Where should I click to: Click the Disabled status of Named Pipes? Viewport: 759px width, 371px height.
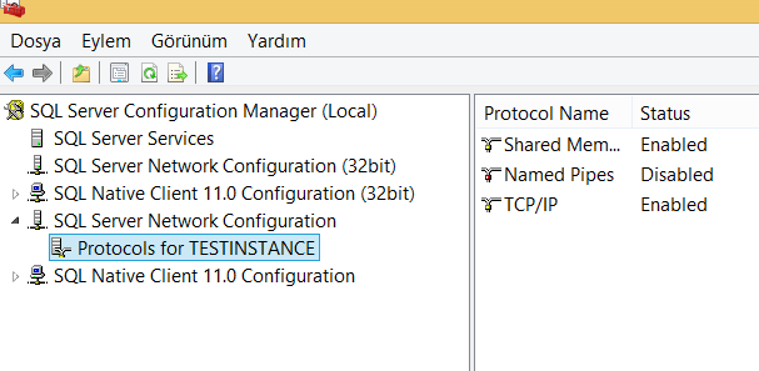(677, 175)
